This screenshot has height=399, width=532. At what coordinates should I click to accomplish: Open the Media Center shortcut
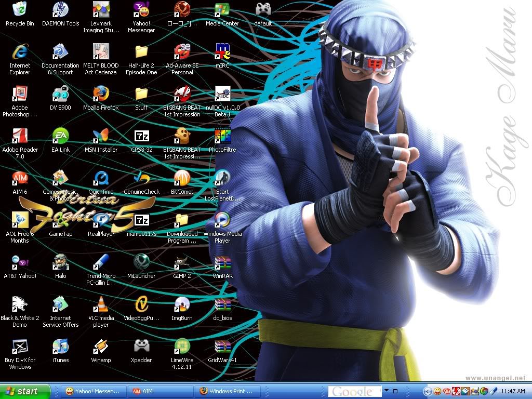(x=222, y=9)
